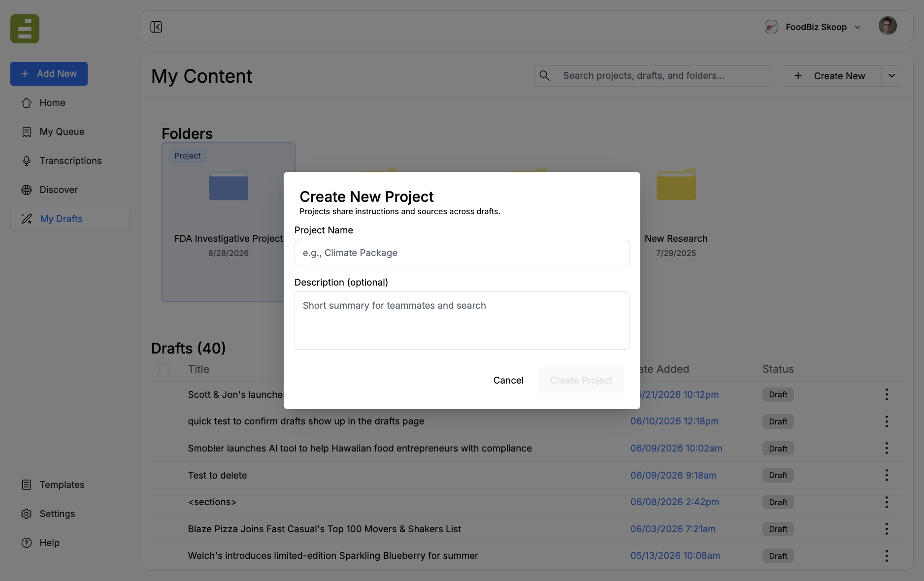This screenshot has height=581, width=924.
Task: Click date 06/08/2026 2:42pm
Action: pos(675,502)
